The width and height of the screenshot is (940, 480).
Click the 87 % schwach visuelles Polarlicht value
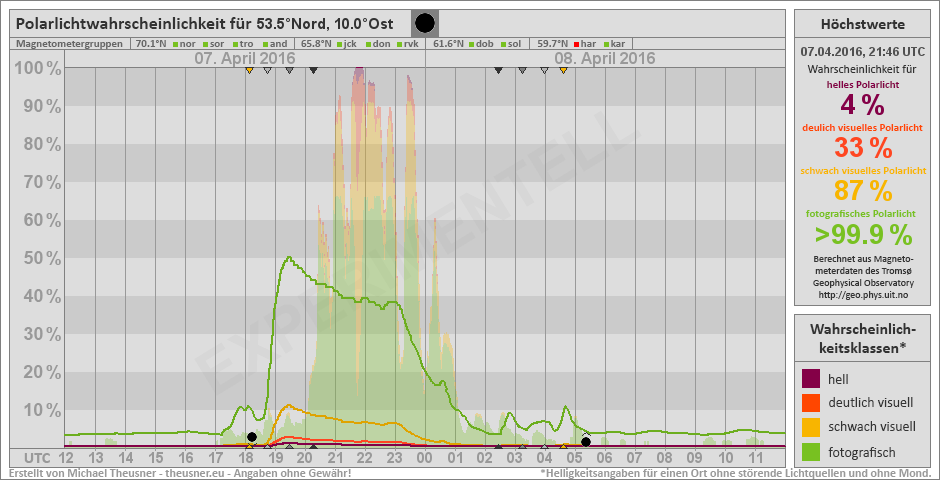(862, 190)
